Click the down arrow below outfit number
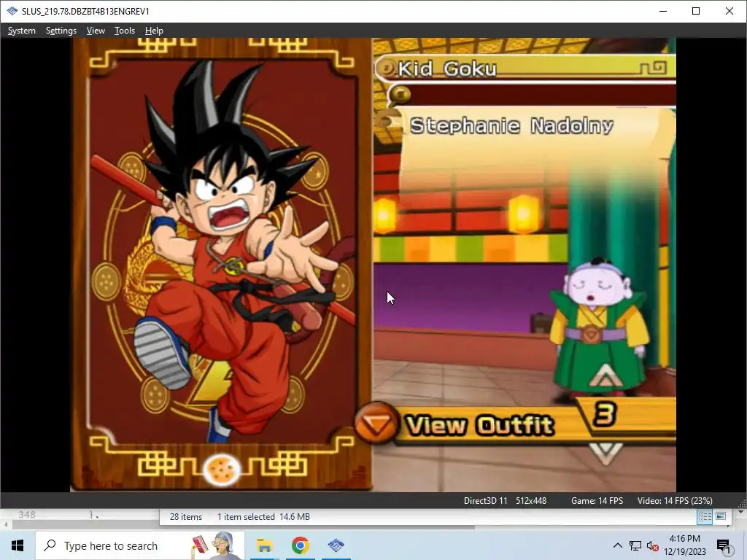The height and width of the screenshot is (560, 747). 605,454
